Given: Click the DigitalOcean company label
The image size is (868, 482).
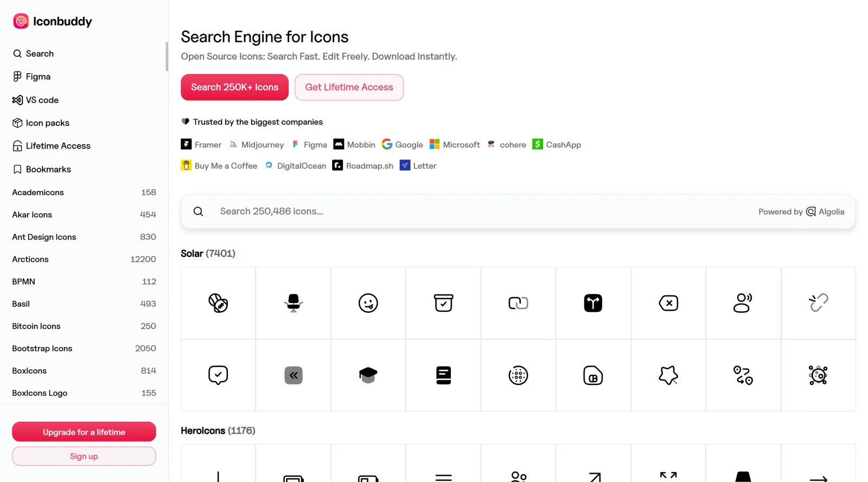Looking at the screenshot, I should click(302, 166).
